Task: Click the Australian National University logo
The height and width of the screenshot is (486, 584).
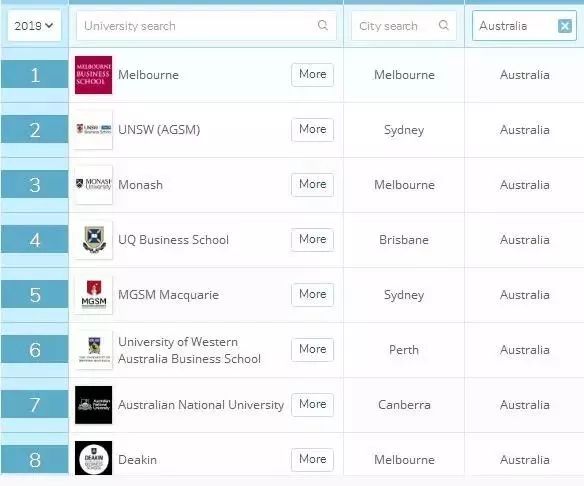Action: [x=93, y=405]
